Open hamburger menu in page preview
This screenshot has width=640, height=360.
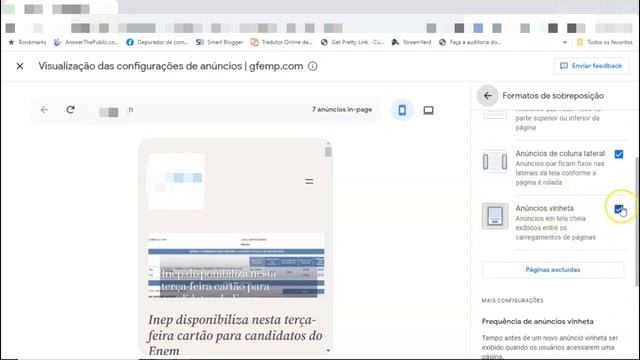click(x=309, y=181)
